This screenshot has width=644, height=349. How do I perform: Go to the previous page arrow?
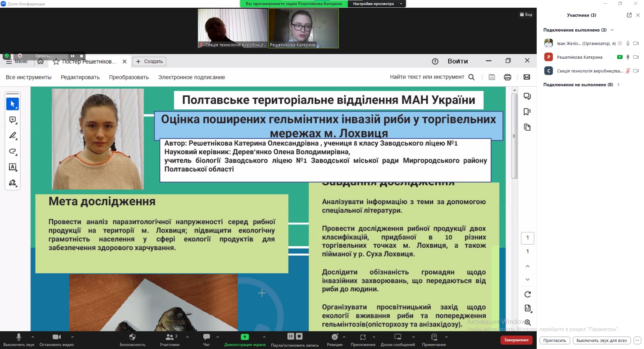(x=528, y=266)
